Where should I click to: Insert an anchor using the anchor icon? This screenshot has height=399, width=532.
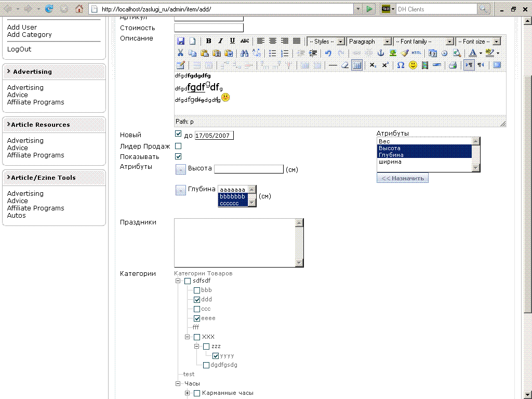coord(380,53)
